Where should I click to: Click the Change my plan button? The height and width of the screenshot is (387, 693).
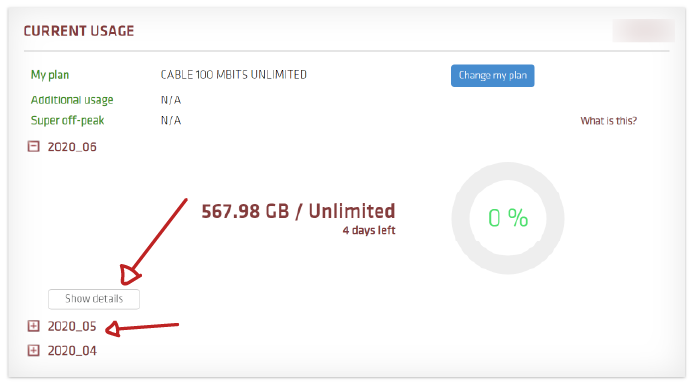tap(492, 76)
